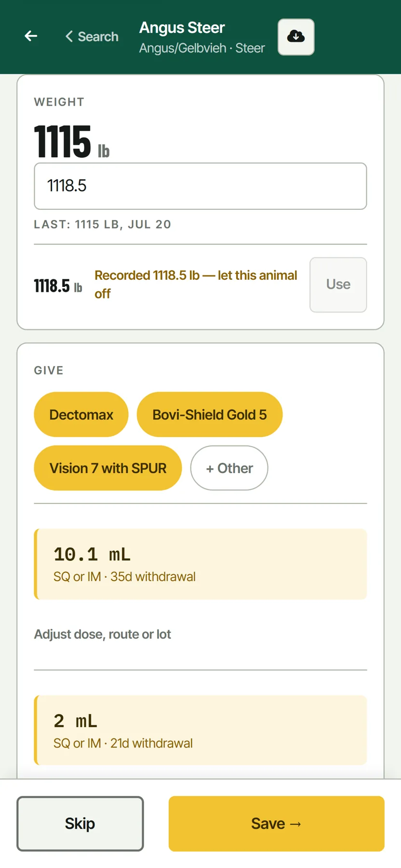Edit the weight input field
The height and width of the screenshot is (868, 401).
click(200, 186)
